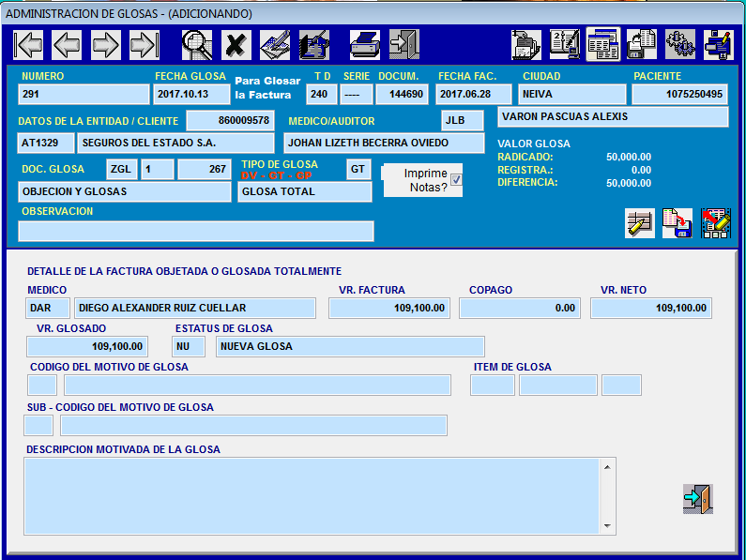This screenshot has height=560, width=746.
Task: Click the GLOSA TOTAL field
Action: [x=305, y=191]
